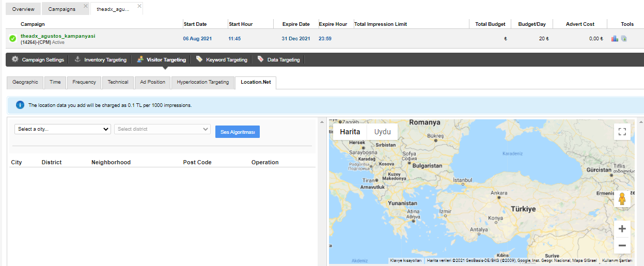The image size is (644, 266).
Task: Click the Post Code column header
Action: tap(197, 162)
